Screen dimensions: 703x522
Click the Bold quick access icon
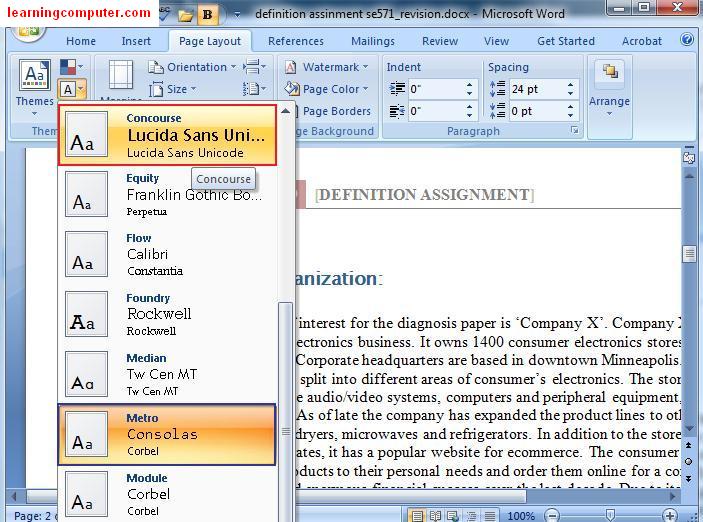208,15
